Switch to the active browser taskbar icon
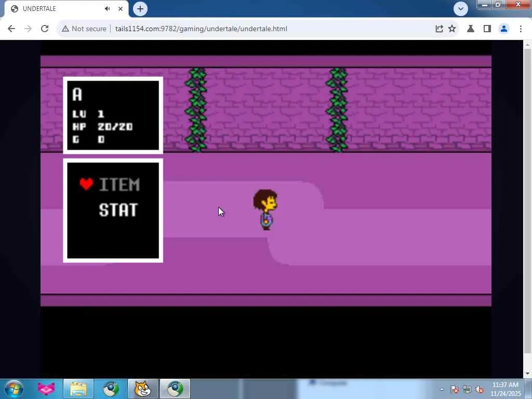The width and height of the screenshot is (532, 399). [x=175, y=389]
